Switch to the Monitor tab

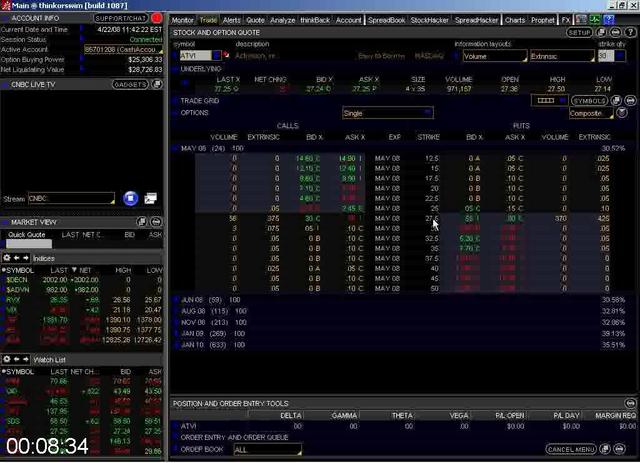[182, 20]
